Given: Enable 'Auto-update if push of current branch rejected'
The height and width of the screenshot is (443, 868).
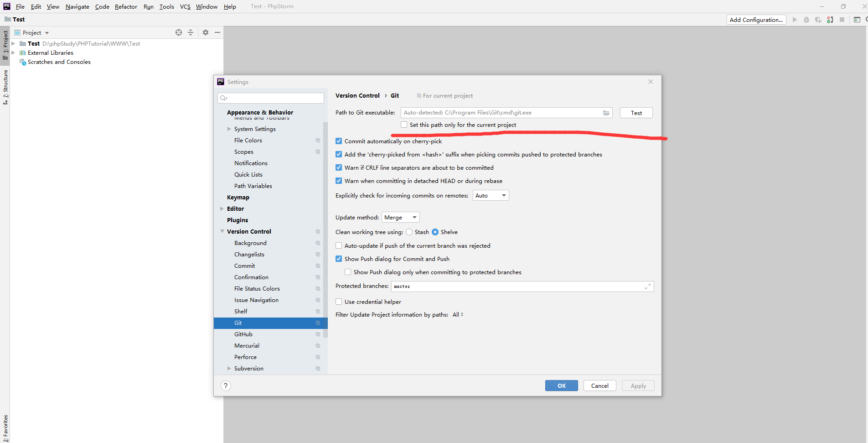Looking at the screenshot, I should point(339,245).
